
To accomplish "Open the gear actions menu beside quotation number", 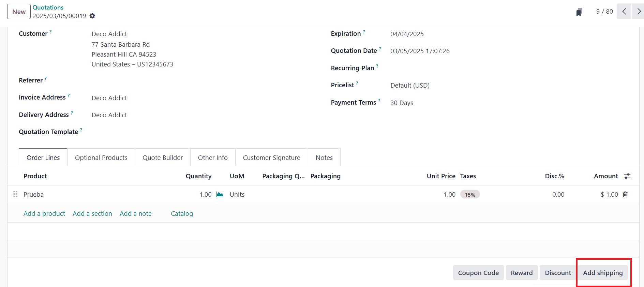I will tap(92, 16).
